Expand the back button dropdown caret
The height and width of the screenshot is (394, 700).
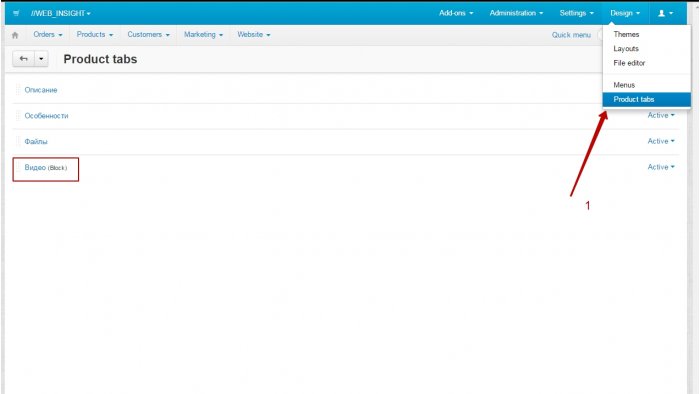(x=41, y=59)
